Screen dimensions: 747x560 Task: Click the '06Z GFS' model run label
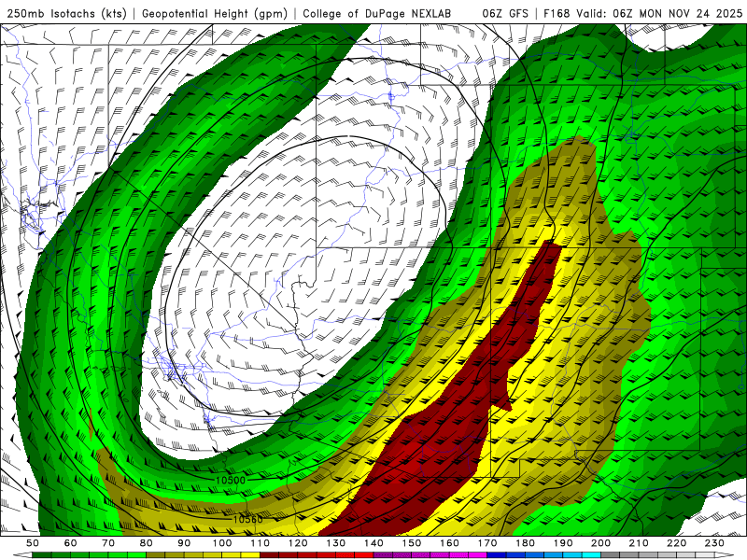point(505,14)
